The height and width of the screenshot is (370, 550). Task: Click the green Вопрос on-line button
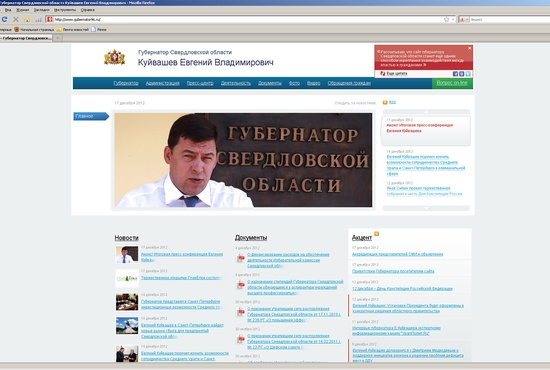click(452, 83)
